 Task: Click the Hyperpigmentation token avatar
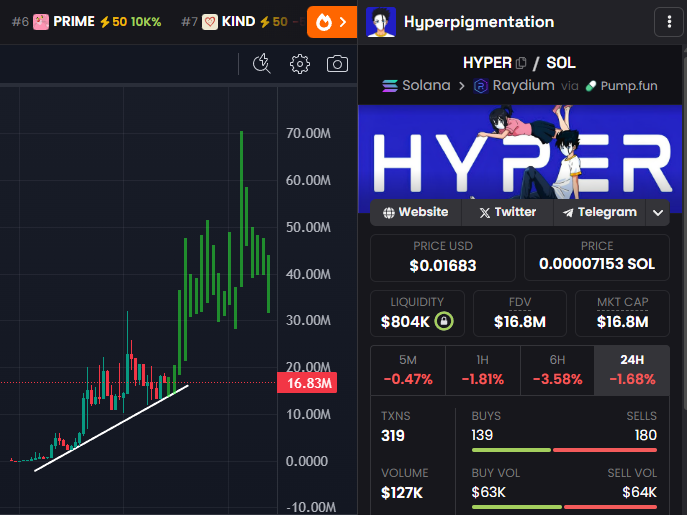click(x=381, y=22)
